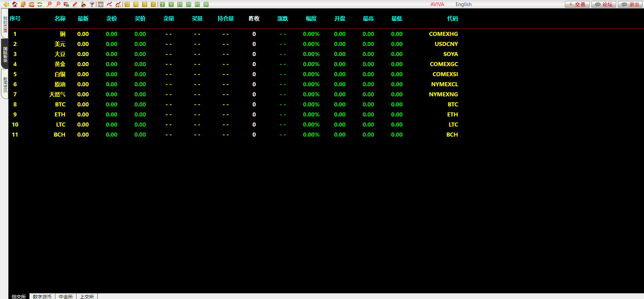Click the 退出 exit button
Image resolution: width=644 pixels, height=299 pixels.
[630, 4]
